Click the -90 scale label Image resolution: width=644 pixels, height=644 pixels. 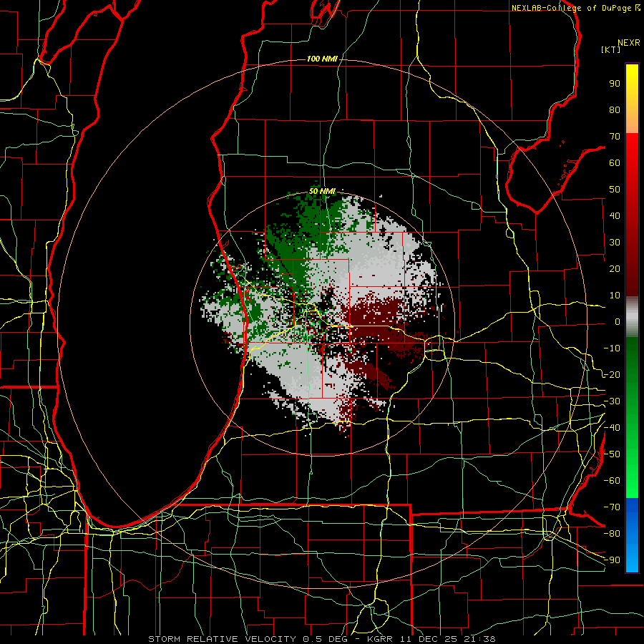pos(612,560)
